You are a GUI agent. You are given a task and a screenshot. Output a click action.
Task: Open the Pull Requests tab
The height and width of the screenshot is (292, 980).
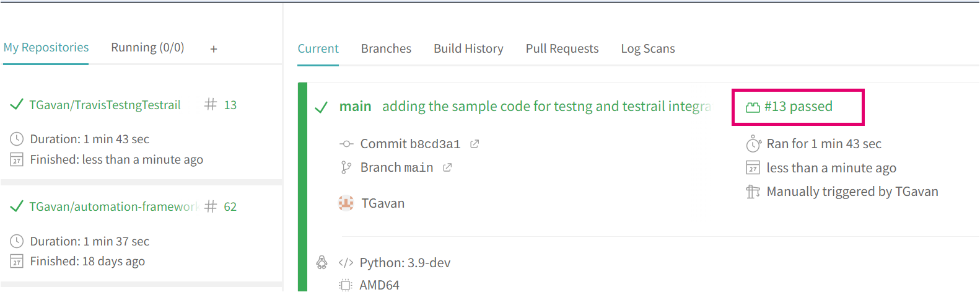pyautogui.click(x=562, y=48)
